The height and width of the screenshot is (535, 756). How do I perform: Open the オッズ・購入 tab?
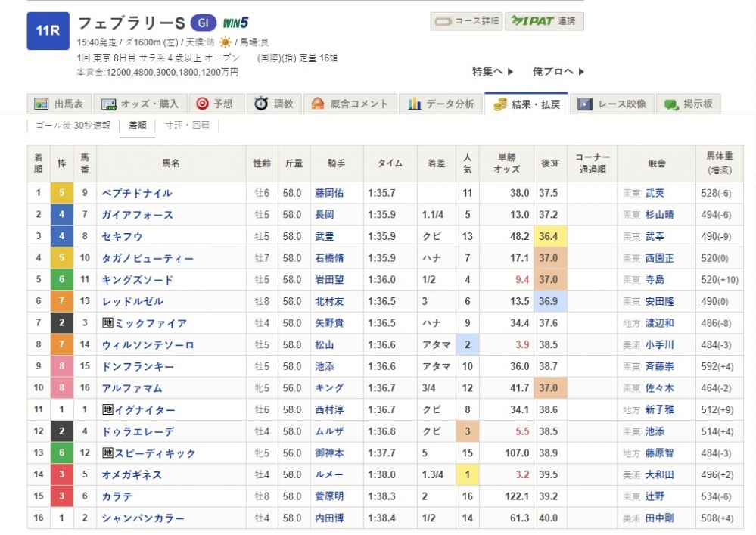pos(140,104)
